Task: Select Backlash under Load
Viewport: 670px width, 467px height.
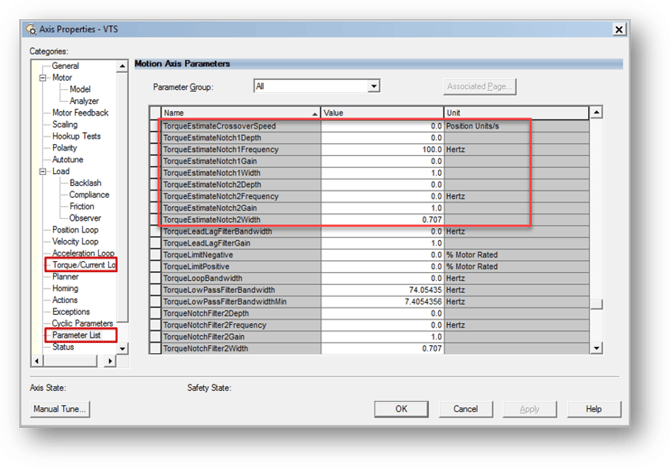Action: (x=85, y=183)
